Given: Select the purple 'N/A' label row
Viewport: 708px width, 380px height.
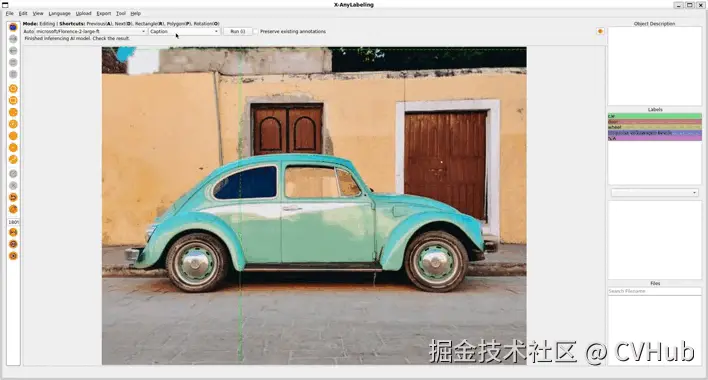Looking at the screenshot, I should pos(655,139).
